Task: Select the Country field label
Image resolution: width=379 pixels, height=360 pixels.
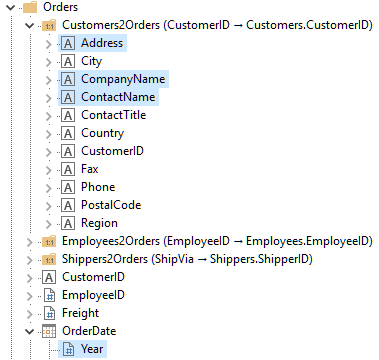Action: point(103,133)
